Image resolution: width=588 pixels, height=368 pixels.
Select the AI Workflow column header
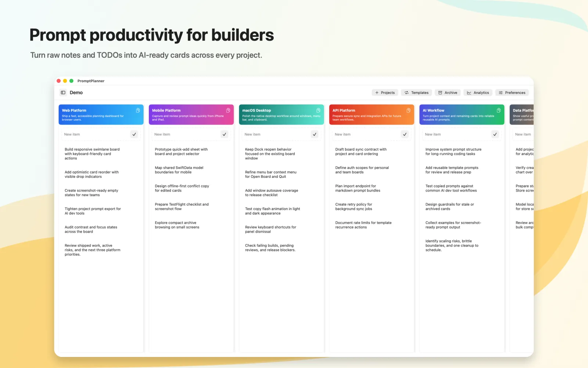pyautogui.click(x=462, y=114)
